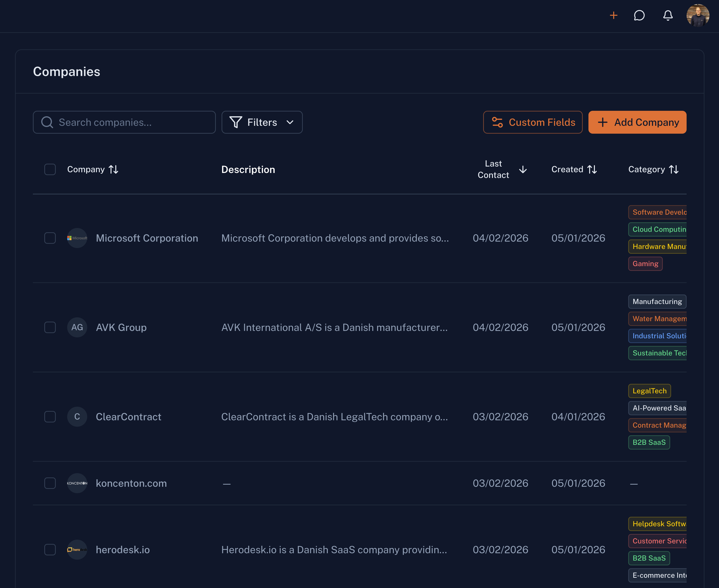Click the LegalTech category tag
The width and height of the screenshot is (719, 588).
650,391
